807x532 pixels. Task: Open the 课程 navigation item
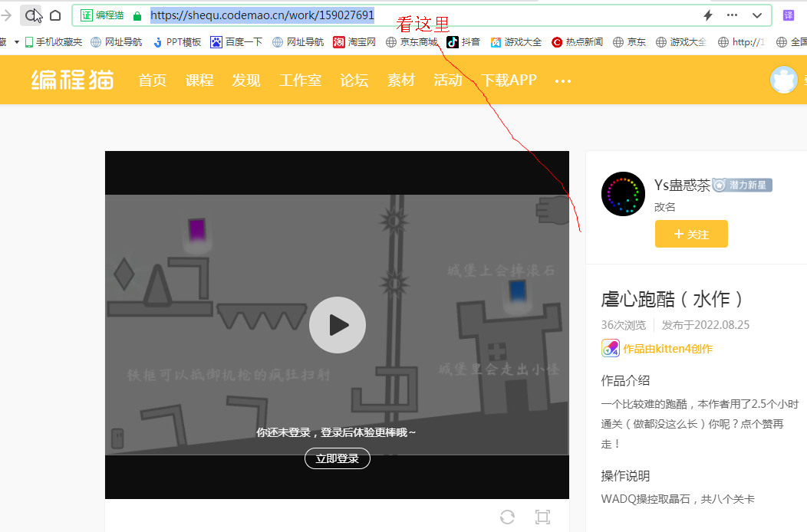[199, 80]
